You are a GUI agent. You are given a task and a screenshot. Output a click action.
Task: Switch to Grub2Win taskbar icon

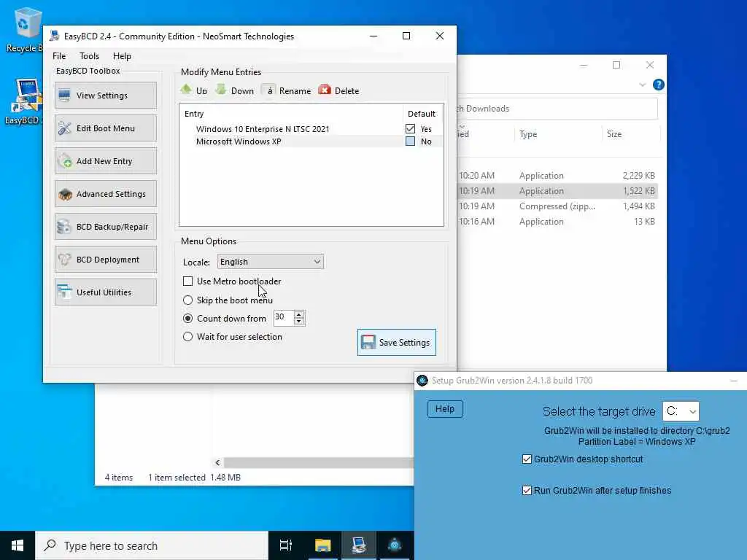pyautogui.click(x=395, y=545)
